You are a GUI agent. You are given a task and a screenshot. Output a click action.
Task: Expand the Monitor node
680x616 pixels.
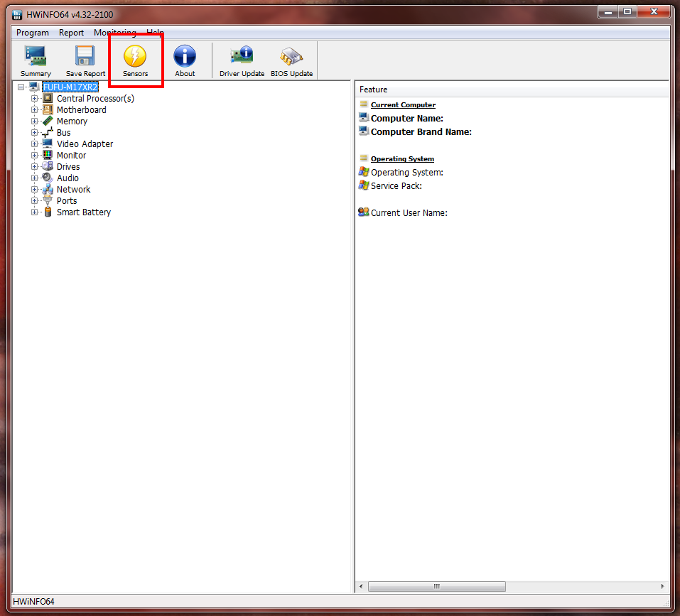[34, 155]
